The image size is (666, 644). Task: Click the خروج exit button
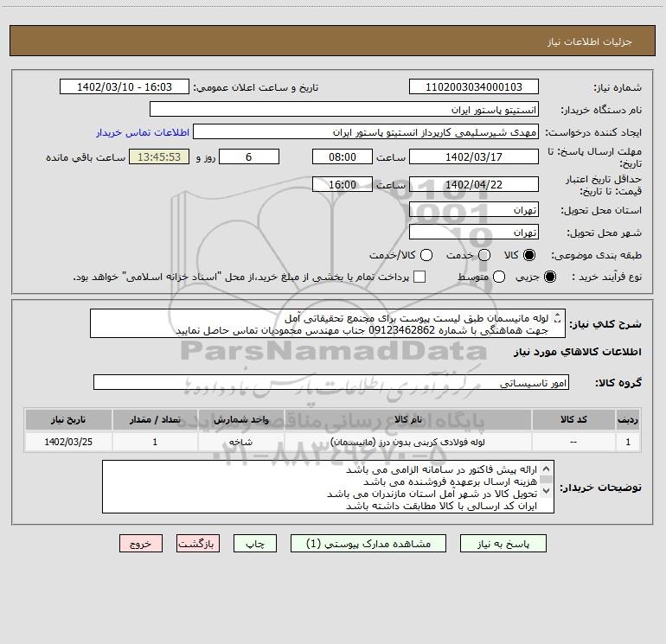point(141,544)
